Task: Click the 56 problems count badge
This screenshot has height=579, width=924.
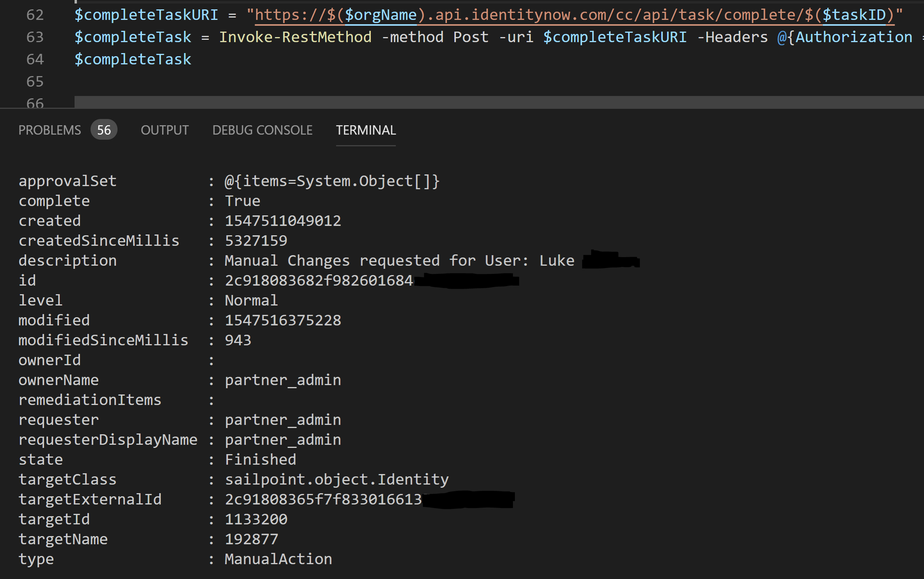Action: click(x=104, y=130)
